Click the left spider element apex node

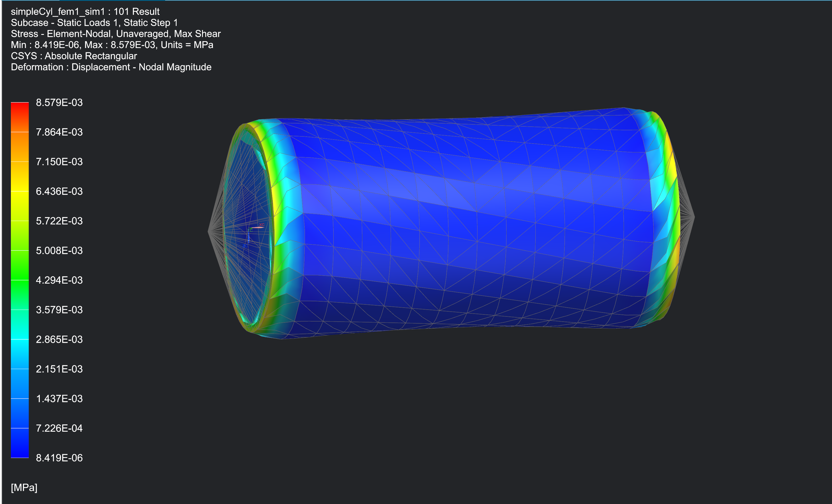[209, 231]
